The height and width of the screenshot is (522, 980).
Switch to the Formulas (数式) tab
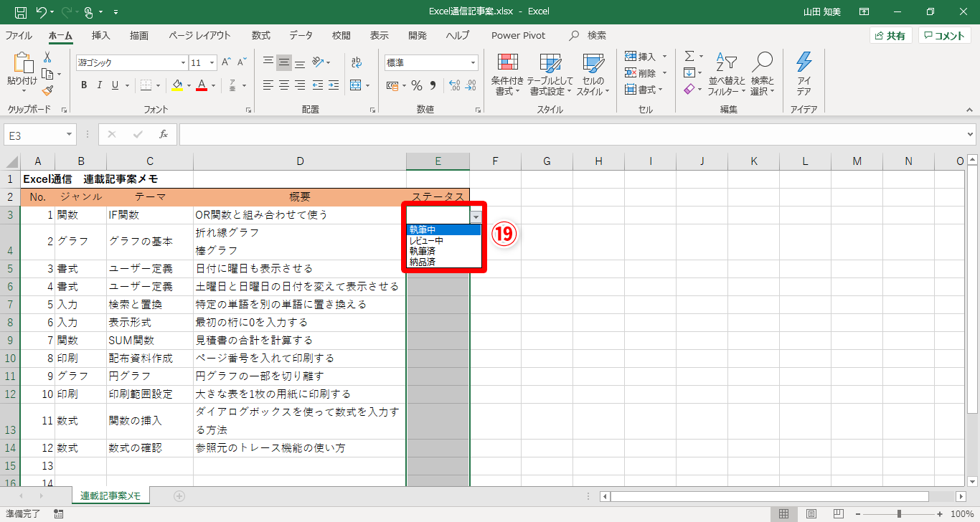(x=261, y=35)
